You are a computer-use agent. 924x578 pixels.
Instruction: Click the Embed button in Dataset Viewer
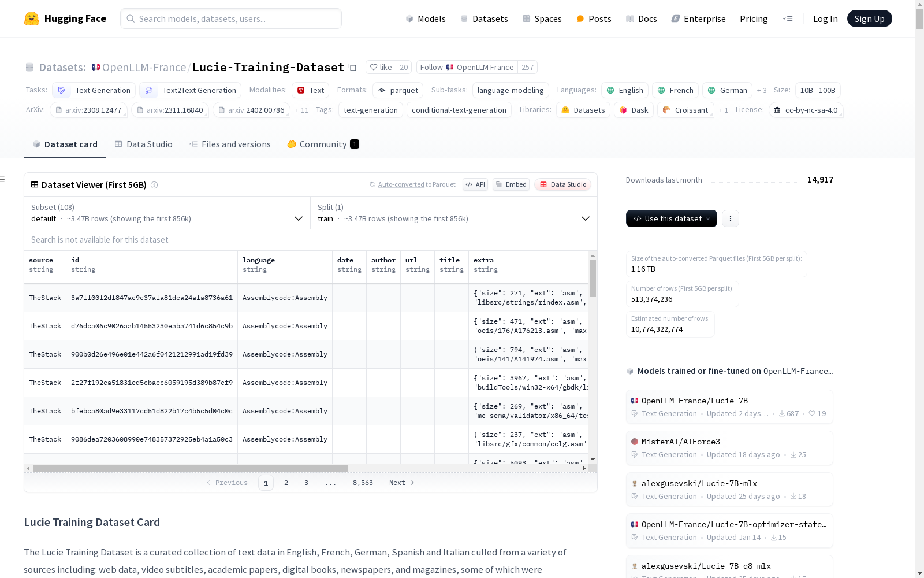(511, 184)
